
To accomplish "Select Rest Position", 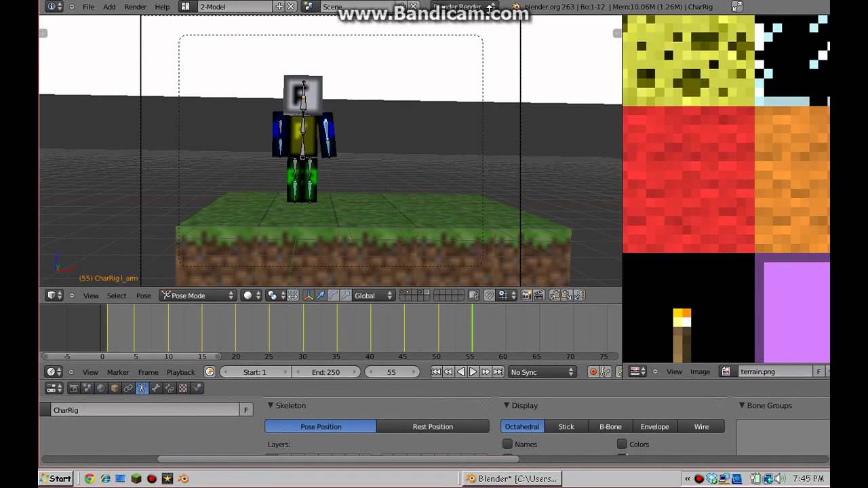I will pos(433,426).
